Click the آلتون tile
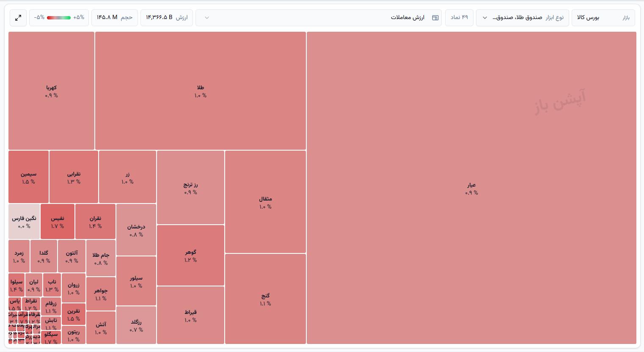The width and height of the screenshot is (644, 352). point(72,256)
